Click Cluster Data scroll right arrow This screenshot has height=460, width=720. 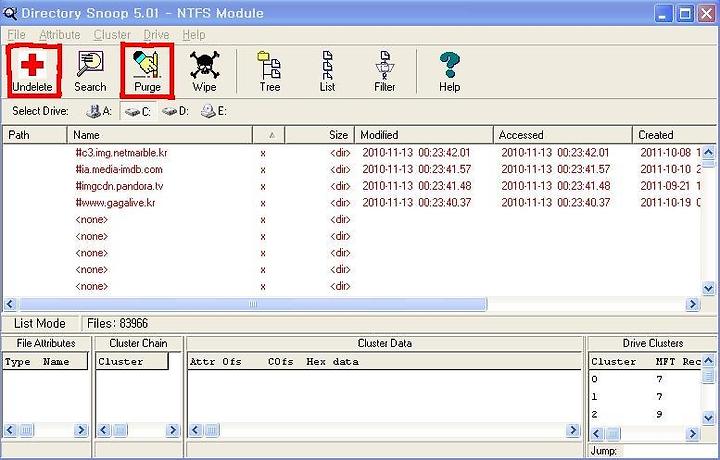pos(573,430)
